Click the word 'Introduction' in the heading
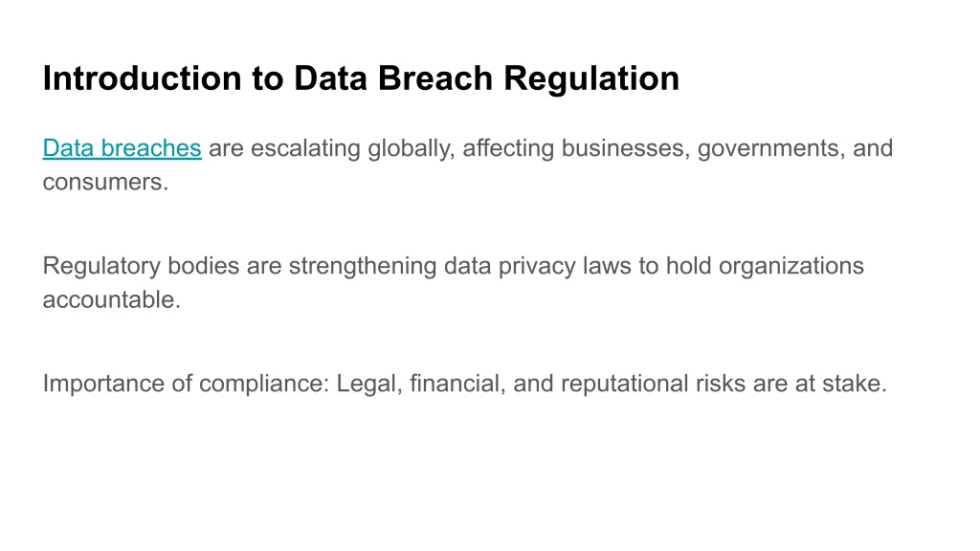 (x=142, y=78)
